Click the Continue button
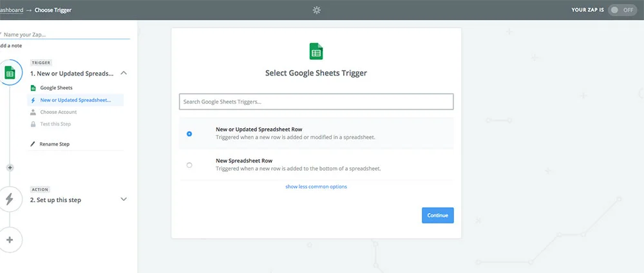Screen dimensions: 644x273 coord(438,215)
